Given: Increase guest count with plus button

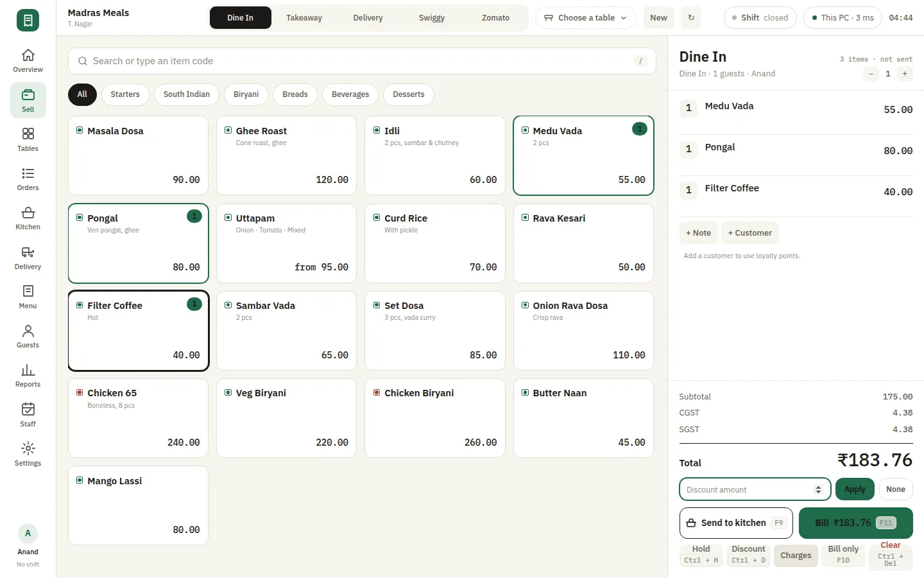Looking at the screenshot, I should point(905,74).
